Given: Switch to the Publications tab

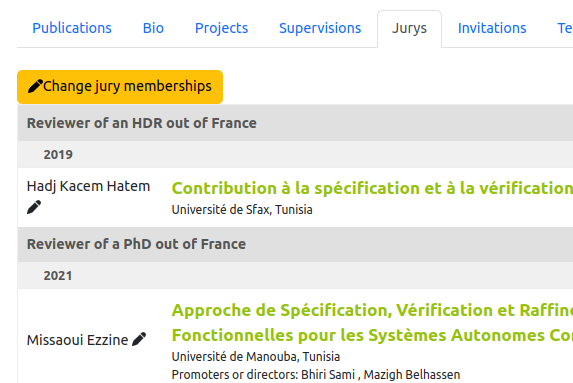Looking at the screenshot, I should click(x=72, y=28).
